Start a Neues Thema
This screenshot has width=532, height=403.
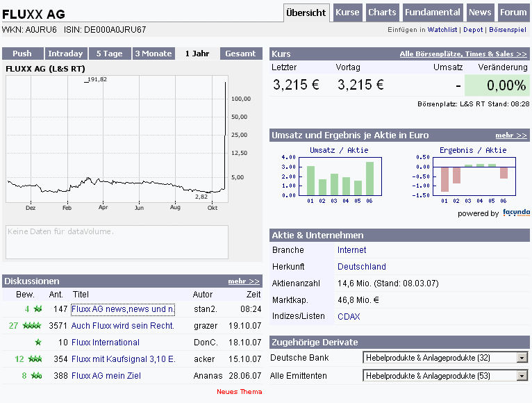(239, 392)
